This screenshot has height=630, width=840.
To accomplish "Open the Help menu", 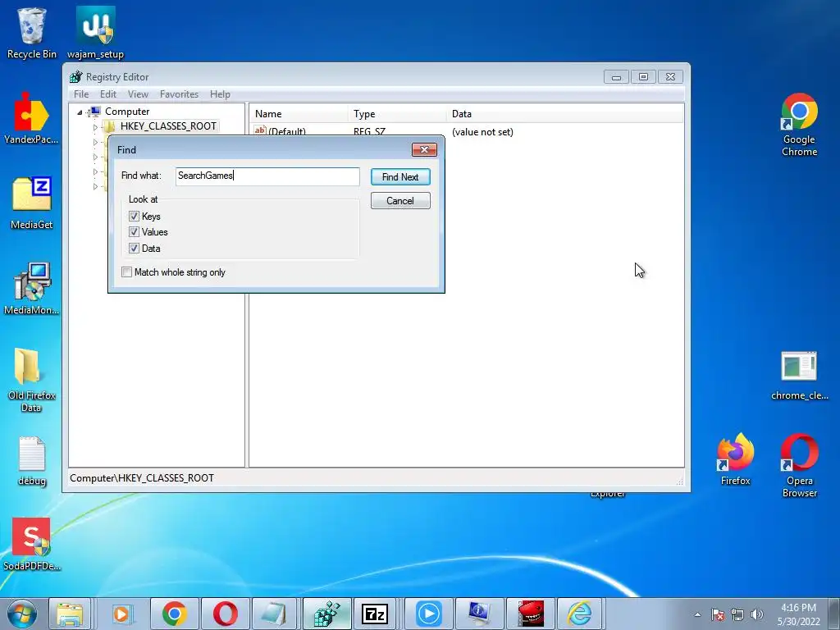I will [x=220, y=94].
